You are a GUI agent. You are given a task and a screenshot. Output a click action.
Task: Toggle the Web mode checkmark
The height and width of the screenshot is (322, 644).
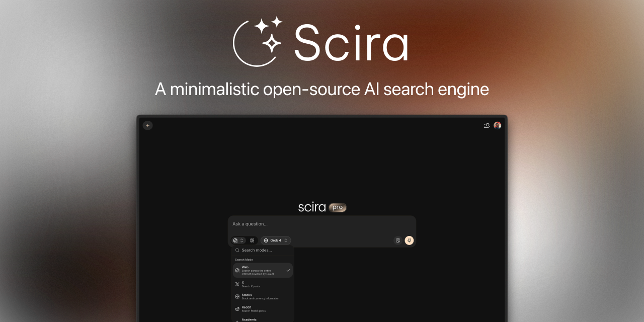pos(288,270)
